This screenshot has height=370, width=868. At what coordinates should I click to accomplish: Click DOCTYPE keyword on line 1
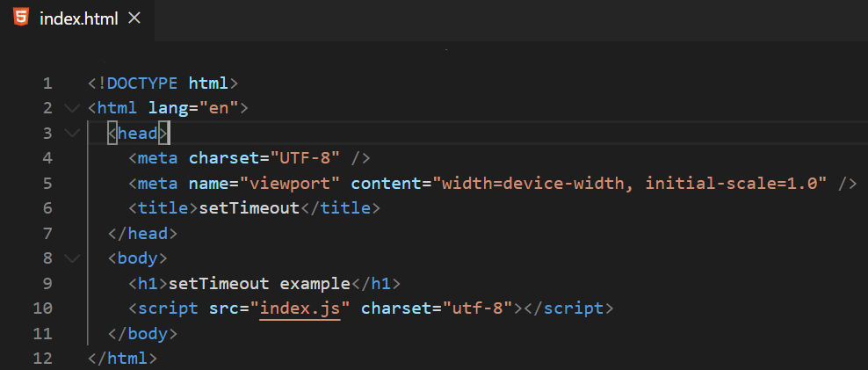click(x=142, y=83)
